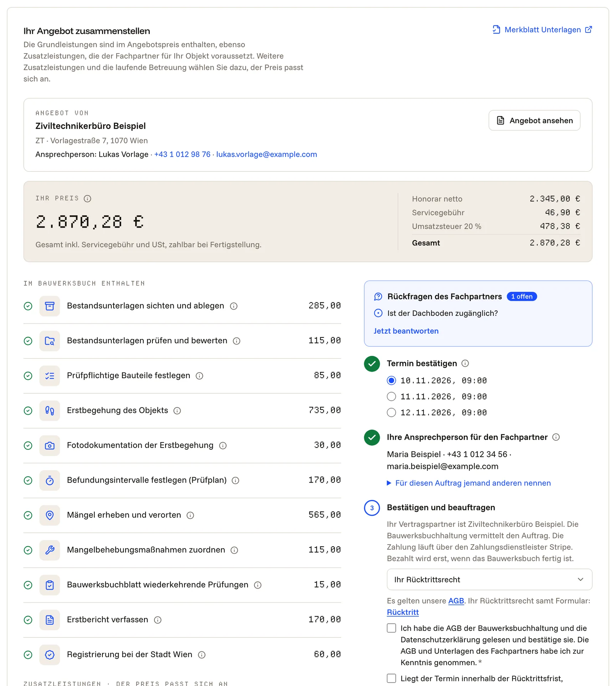
Task: Click the wrench icon for Mangelbehebungsmaßnahmen
Action: [x=50, y=550]
